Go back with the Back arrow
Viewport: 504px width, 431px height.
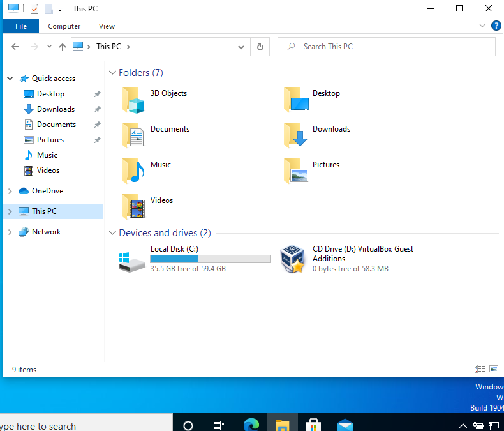point(15,47)
